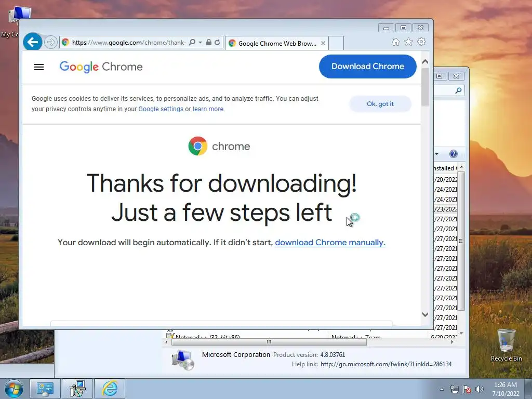532x399 pixels.
Task: Open favorites with the star icon
Action: tap(408, 42)
